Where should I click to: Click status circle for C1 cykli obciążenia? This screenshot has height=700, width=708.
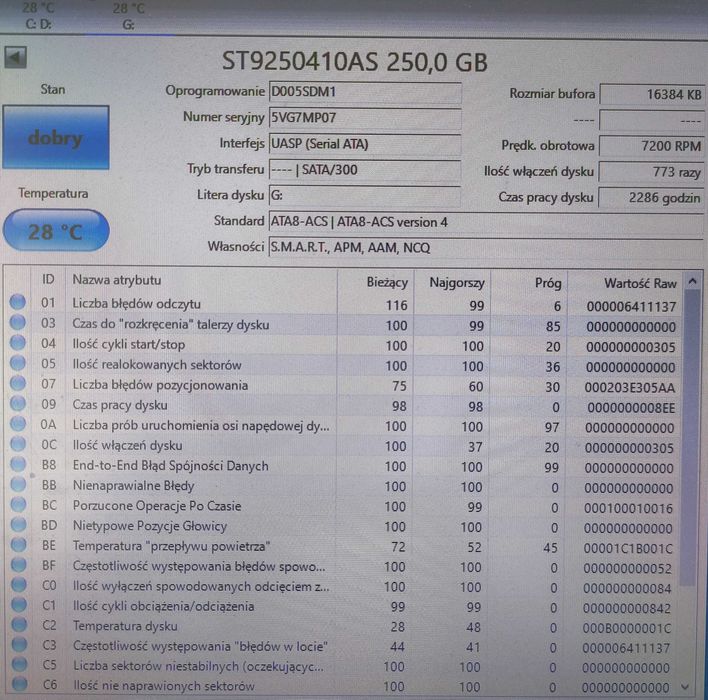tap(19, 604)
